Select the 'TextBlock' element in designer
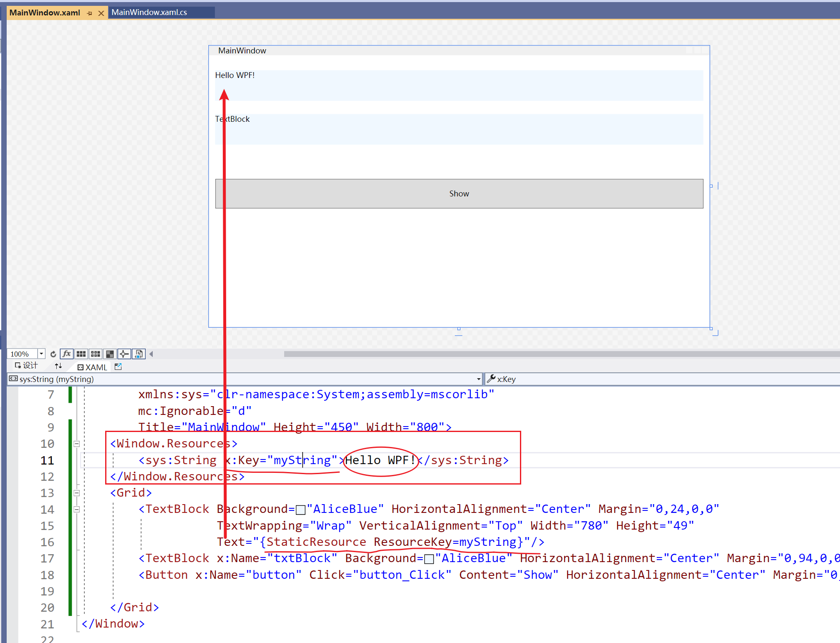This screenshot has height=643, width=840. (459, 129)
